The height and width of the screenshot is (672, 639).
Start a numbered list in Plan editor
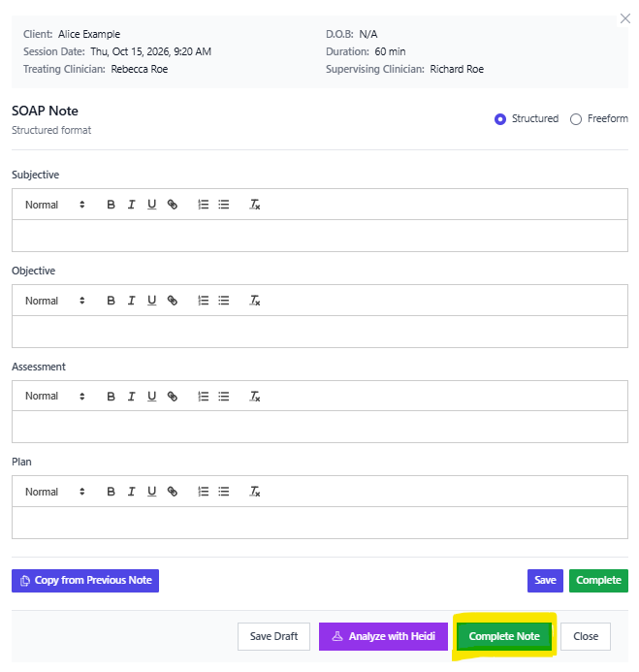point(204,492)
